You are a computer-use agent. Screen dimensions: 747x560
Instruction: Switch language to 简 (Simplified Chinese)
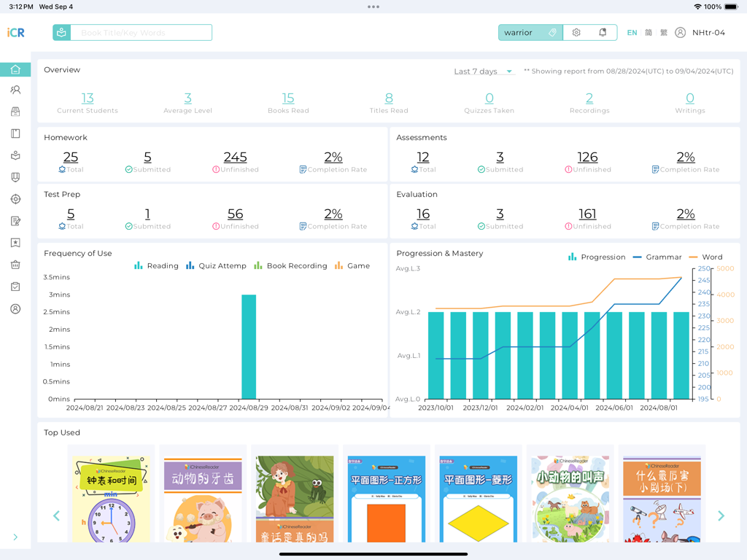tap(648, 32)
